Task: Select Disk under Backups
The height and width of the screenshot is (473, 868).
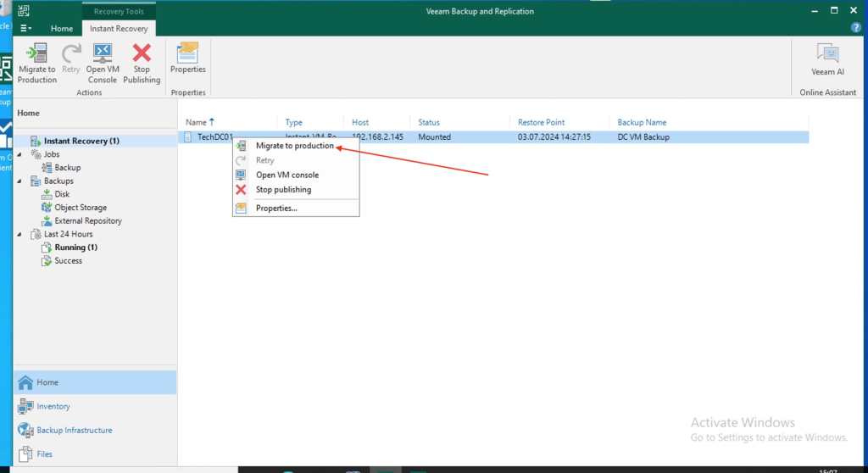Action: pyautogui.click(x=62, y=194)
